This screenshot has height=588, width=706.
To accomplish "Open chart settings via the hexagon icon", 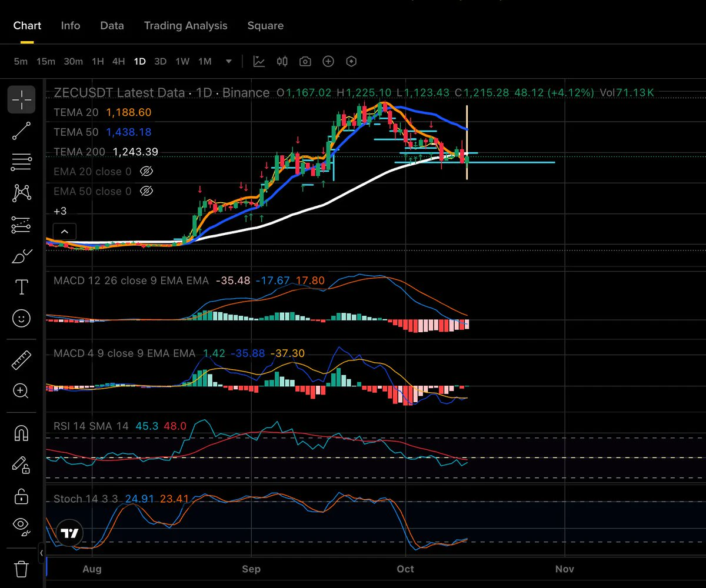I will [x=351, y=61].
